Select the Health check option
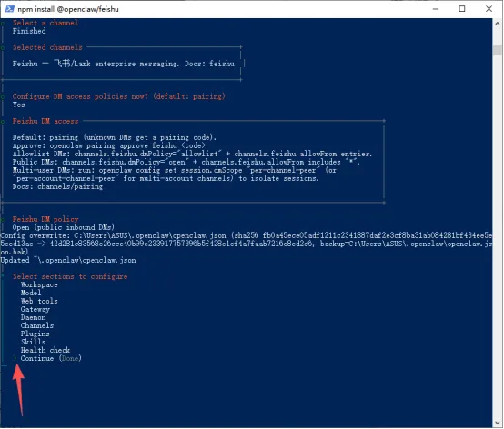This screenshot has height=429, width=504. pos(45,350)
